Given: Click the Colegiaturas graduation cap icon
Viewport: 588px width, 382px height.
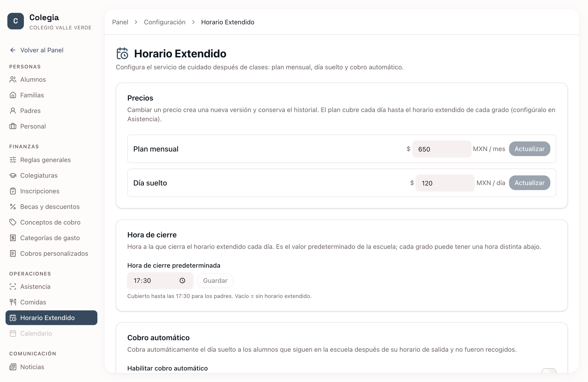Looking at the screenshot, I should click(x=13, y=175).
